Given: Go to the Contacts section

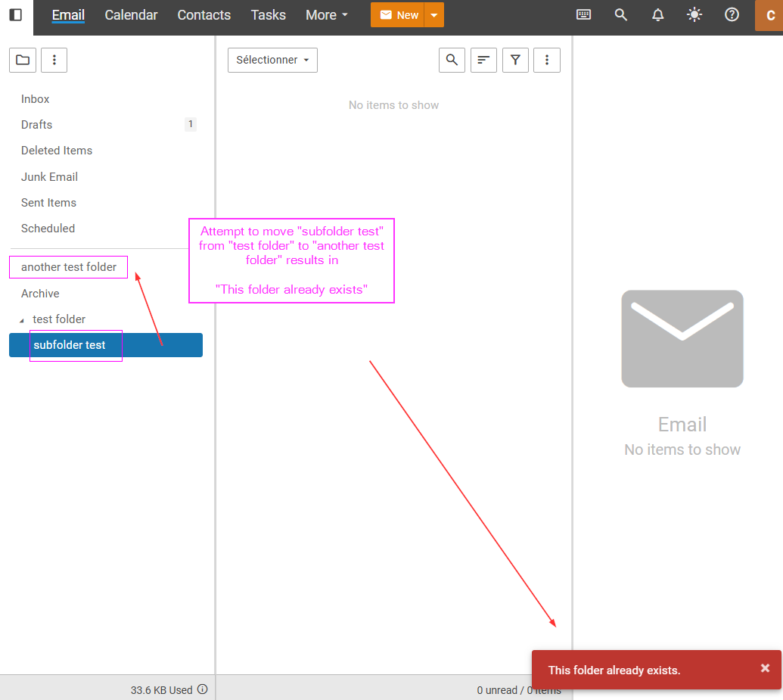Looking at the screenshot, I should pyautogui.click(x=204, y=15).
